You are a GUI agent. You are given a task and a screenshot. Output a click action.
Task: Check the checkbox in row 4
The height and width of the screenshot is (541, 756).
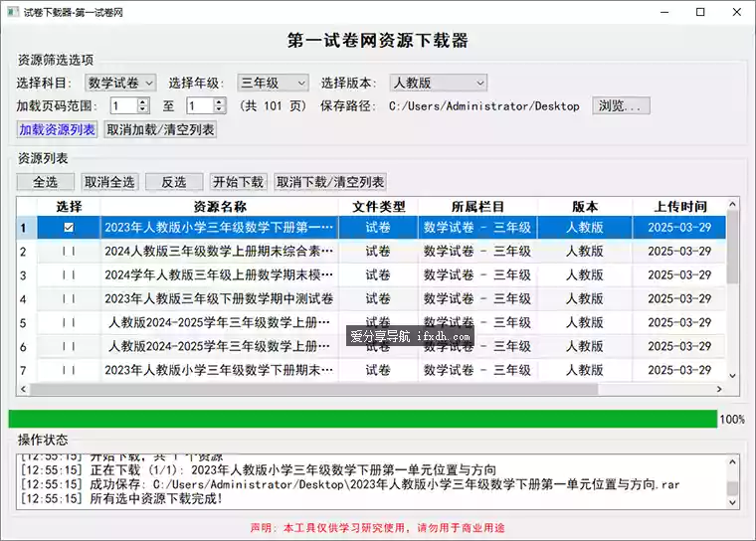[x=69, y=299]
